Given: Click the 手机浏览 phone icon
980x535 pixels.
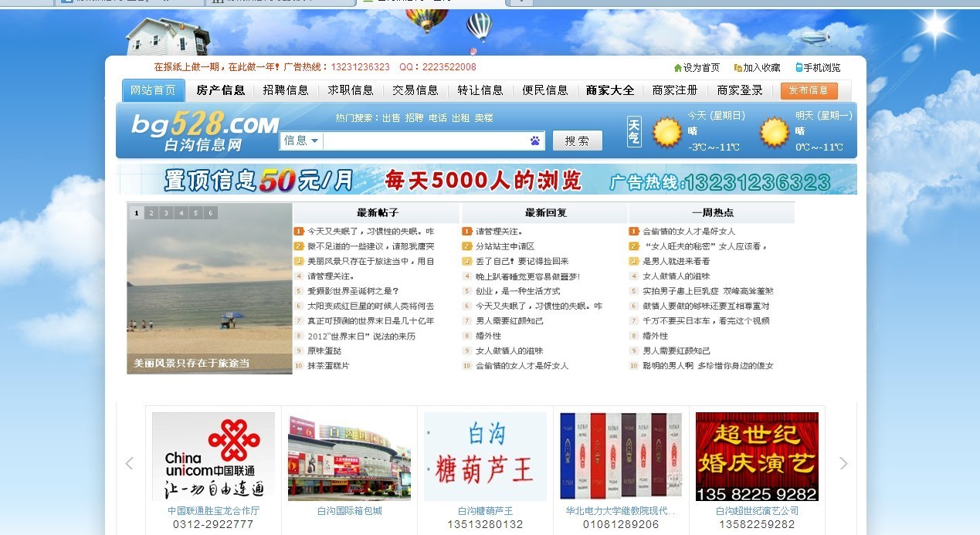Looking at the screenshot, I should click(x=799, y=68).
